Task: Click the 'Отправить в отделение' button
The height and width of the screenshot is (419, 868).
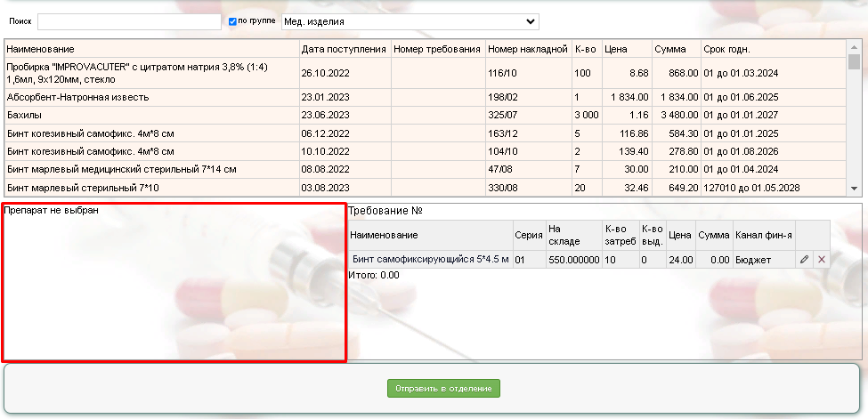Action: coord(443,388)
